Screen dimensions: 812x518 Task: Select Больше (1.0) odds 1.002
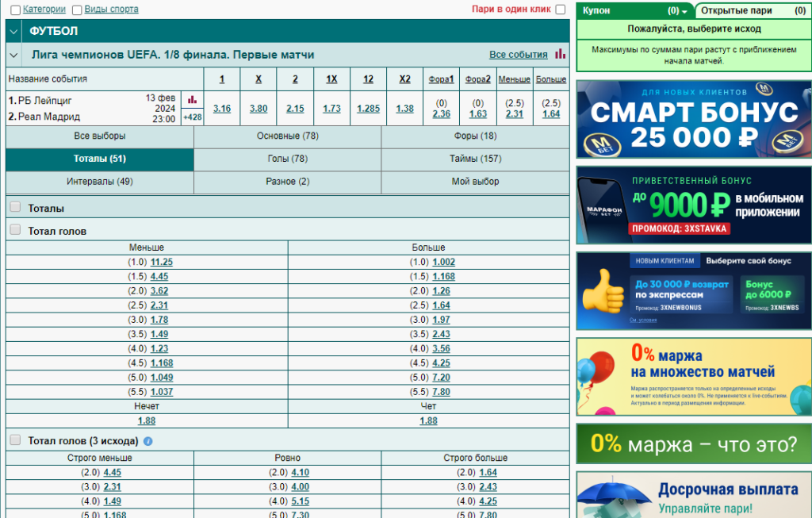[x=444, y=263]
